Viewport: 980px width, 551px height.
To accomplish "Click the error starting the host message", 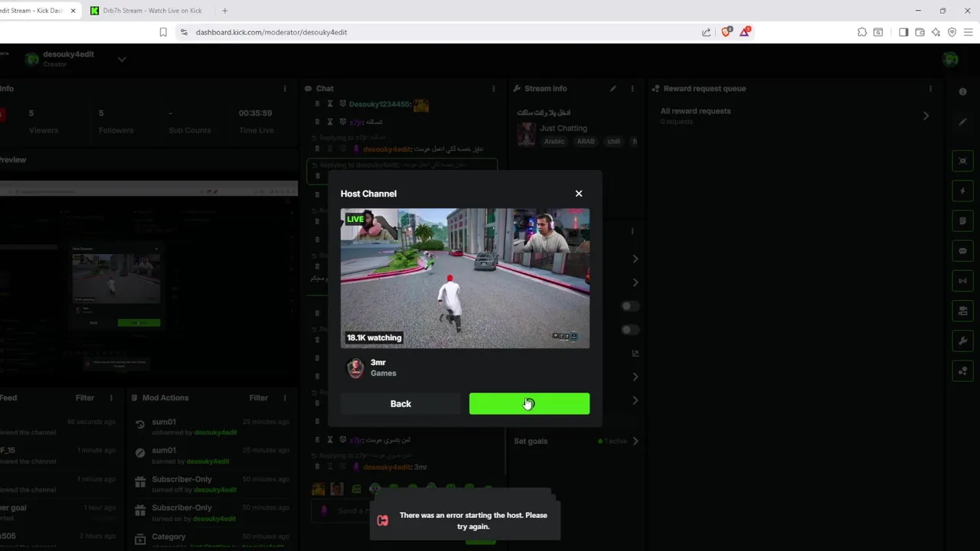I will [473, 520].
